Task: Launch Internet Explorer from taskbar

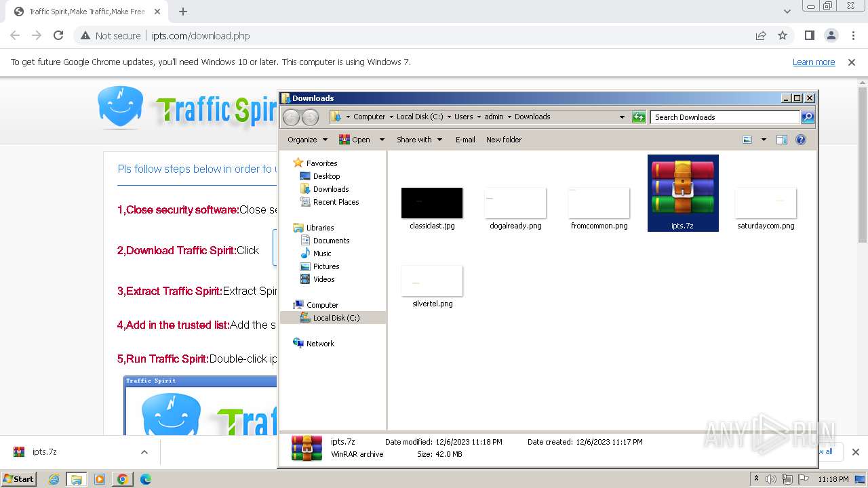Action: pyautogui.click(x=54, y=479)
